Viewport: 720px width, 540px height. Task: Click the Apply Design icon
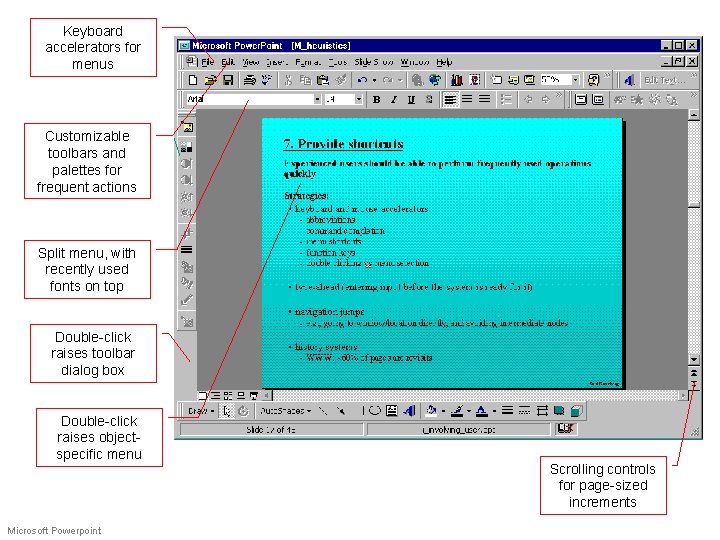(529, 80)
